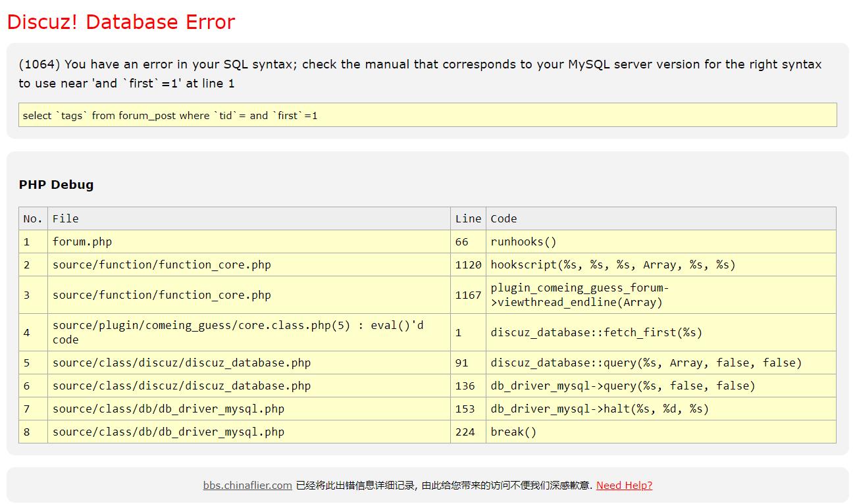
Task: Click the PHP Debug heading
Action: (x=56, y=185)
